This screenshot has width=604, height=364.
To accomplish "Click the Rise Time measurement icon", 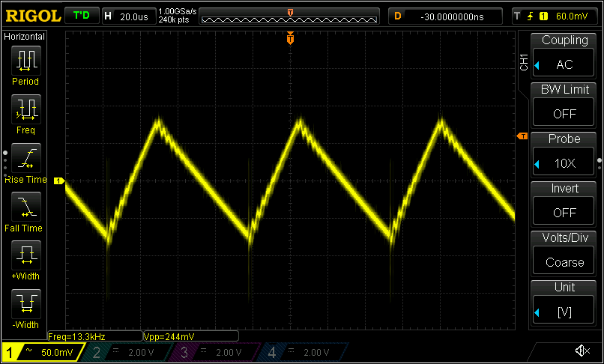I will click(x=27, y=157).
